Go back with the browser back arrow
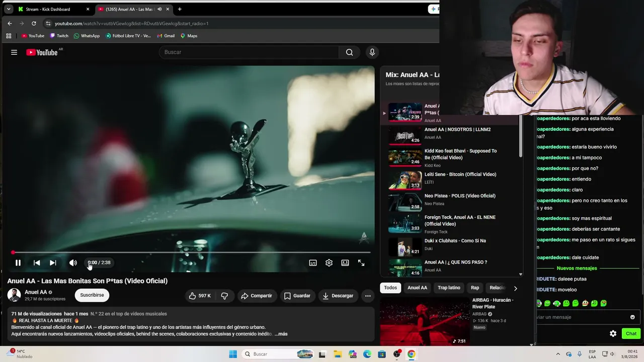Screen dimensions: 644x362 [x=10, y=23]
